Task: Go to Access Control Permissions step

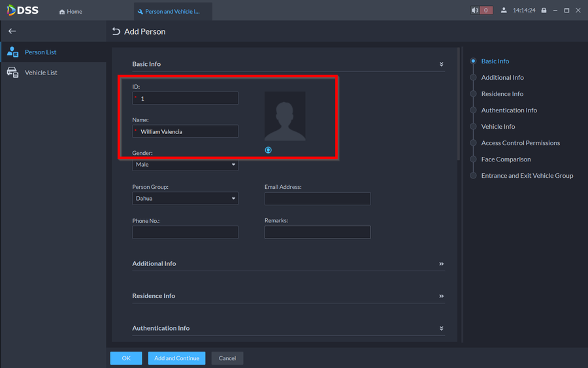Action: [x=521, y=143]
